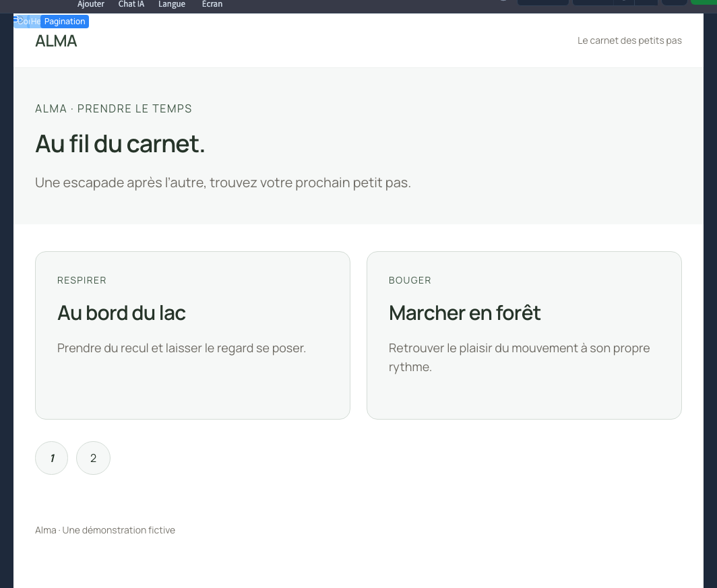Click the 'Au bord du lac' card title
Viewport: 717px width, 588px height.
coord(121,313)
